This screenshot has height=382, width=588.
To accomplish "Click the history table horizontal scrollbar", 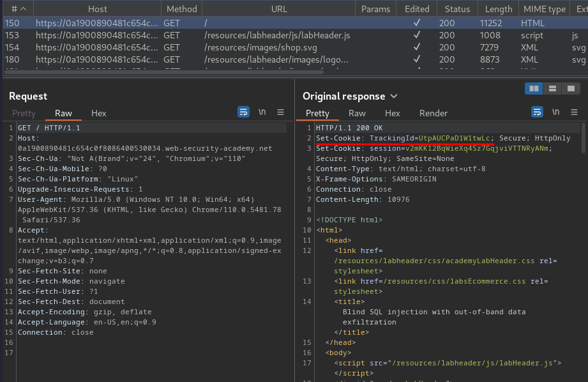I will (x=163, y=72).
